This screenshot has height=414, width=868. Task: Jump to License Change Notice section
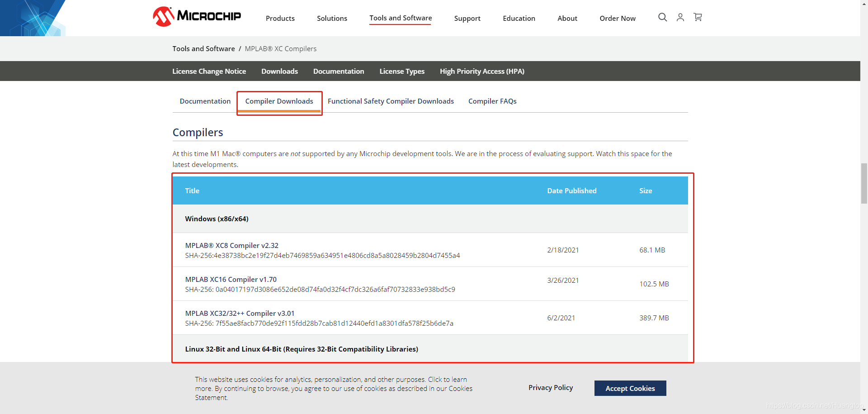209,71
